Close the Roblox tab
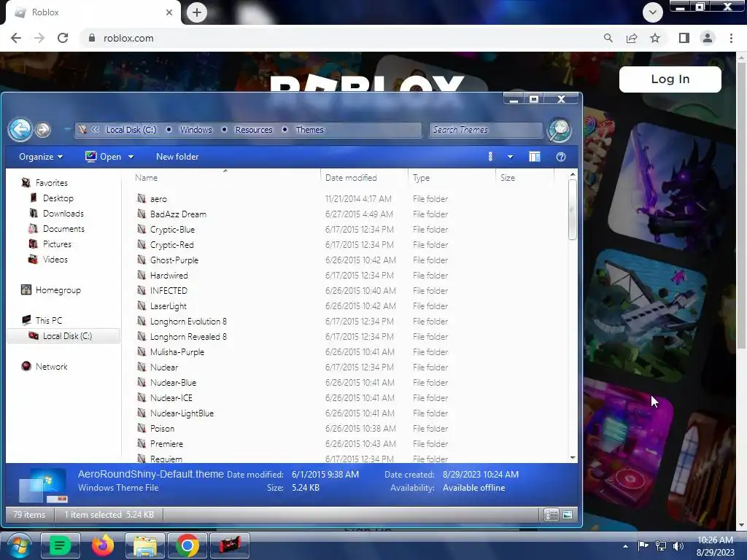The image size is (747, 560). coord(169,12)
